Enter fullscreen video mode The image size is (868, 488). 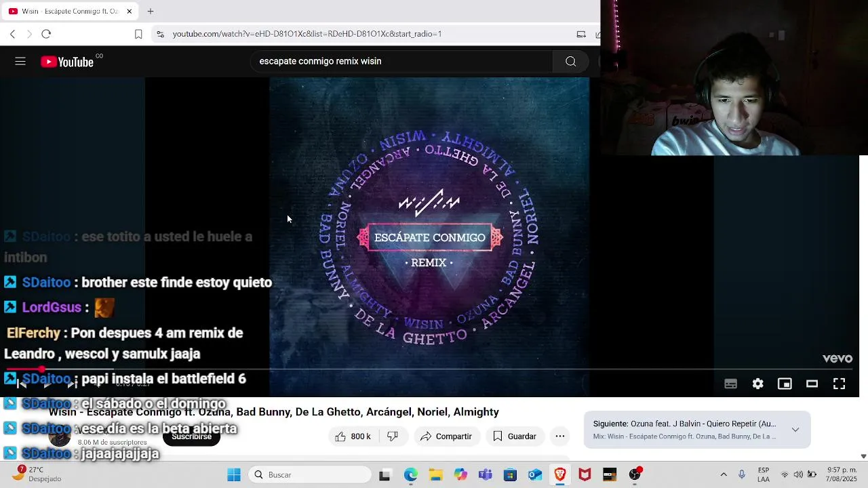[x=839, y=384]
